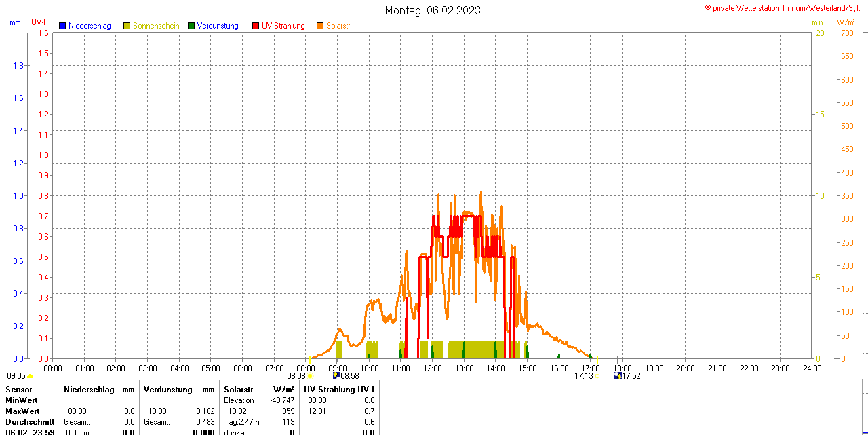868x435 pixels.
Task: Click the yellow Sonnenschein legend square
Action: (x=127, y=26)
